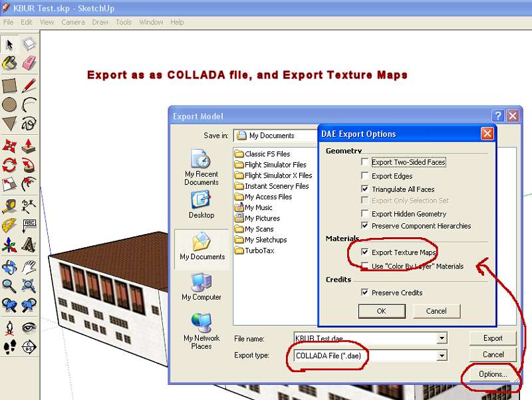The height and width of the screenshot is (400, 532).
Task: Enable Use "Color By Layer" Materials
Action: coord(364,266)
